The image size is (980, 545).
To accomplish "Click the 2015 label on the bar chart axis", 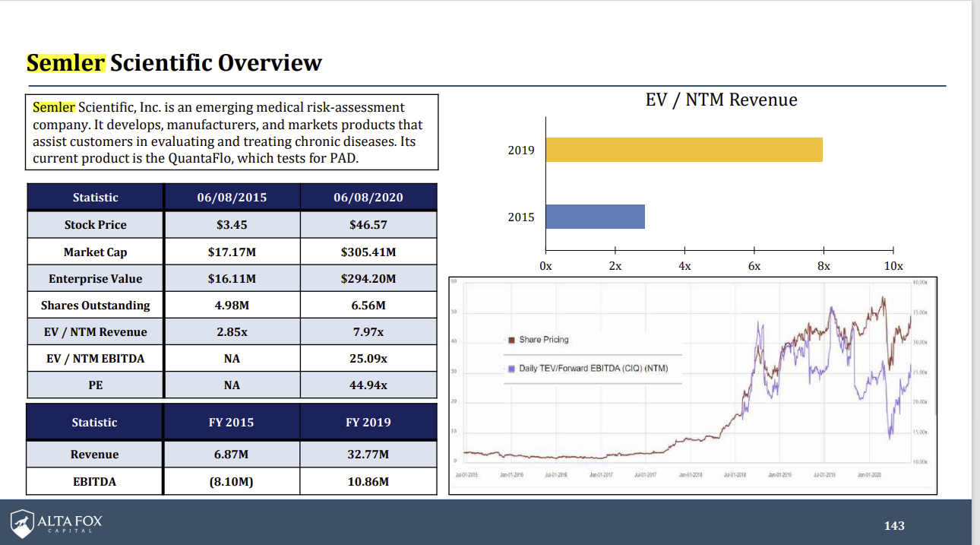I will [x=521, y=217].
